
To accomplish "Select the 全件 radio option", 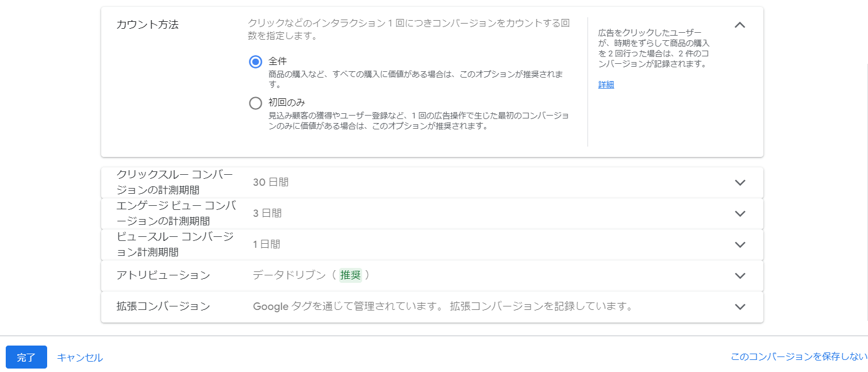I will (256, 62).
